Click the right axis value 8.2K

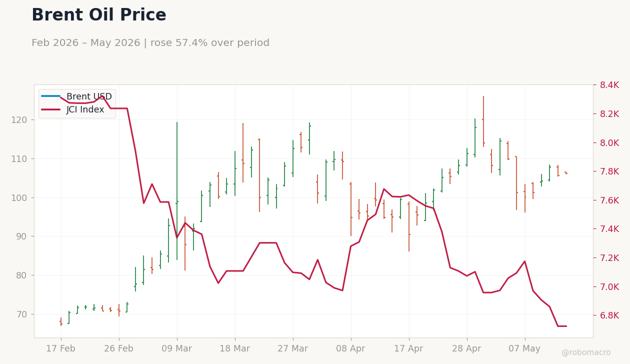tap(609, 114)
